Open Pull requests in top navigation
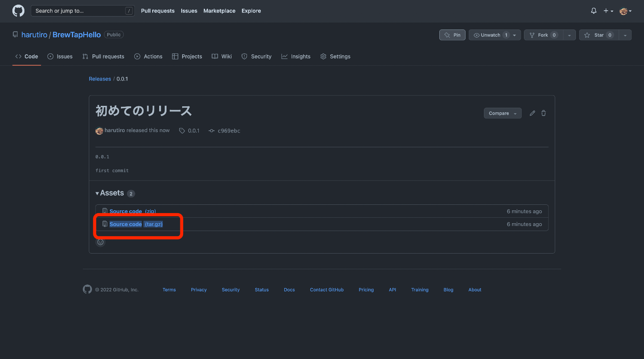This screenshot has width=644, height=359. click(158, 11)
